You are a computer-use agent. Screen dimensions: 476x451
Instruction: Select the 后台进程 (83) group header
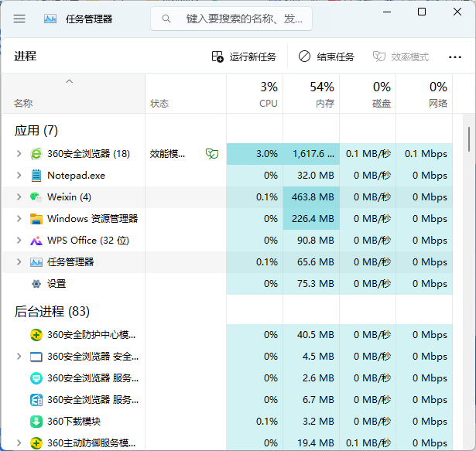point(52,312)
